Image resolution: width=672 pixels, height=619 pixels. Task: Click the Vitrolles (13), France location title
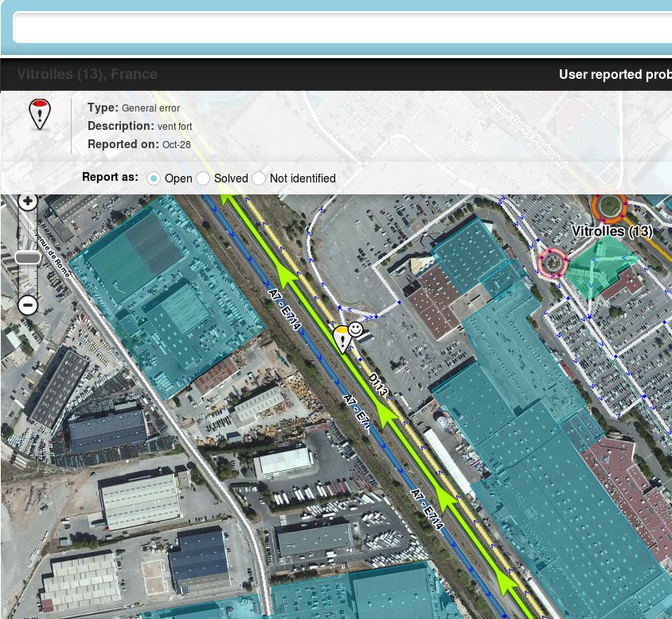(x=88, y=75)
